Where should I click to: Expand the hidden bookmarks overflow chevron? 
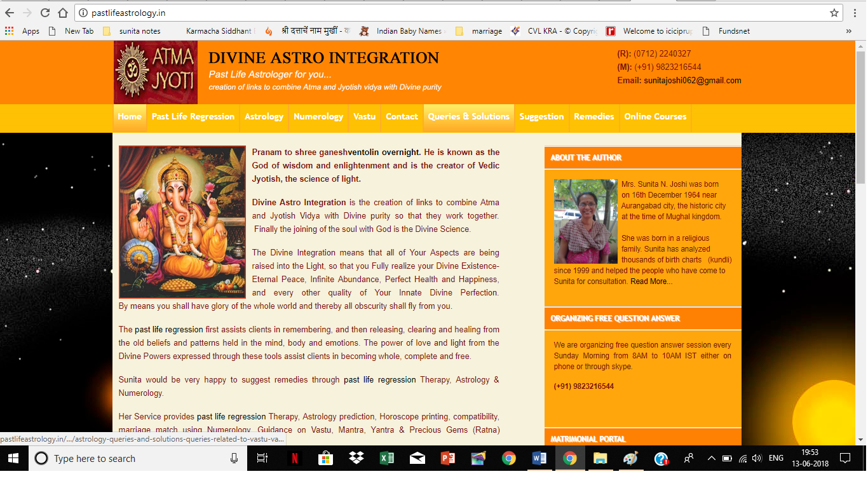pos(848,31)
